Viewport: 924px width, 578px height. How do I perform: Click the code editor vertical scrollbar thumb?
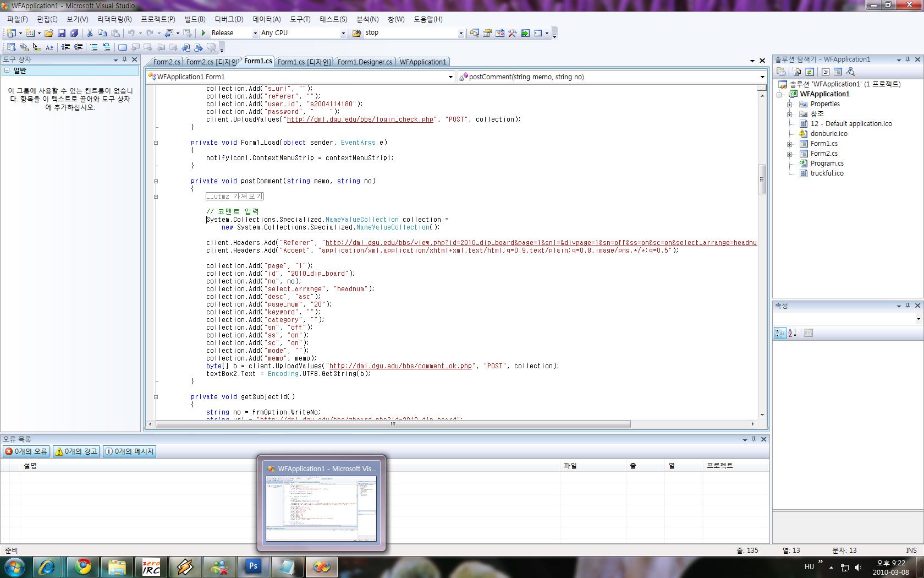[x=762, y=179]
